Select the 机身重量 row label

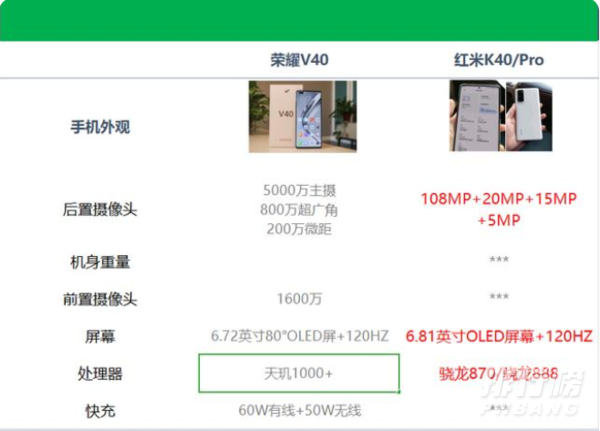click(100, 262)
